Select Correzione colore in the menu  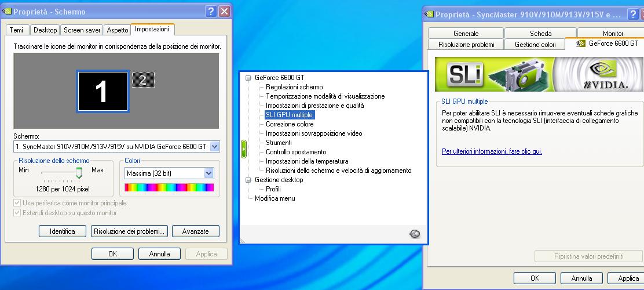pyautogui.click(x=290, y=124)
